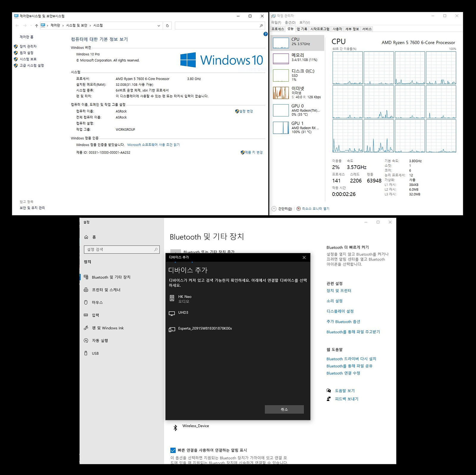
Task: Click the search magnifier in Control Panel
Action: [261, 26]
